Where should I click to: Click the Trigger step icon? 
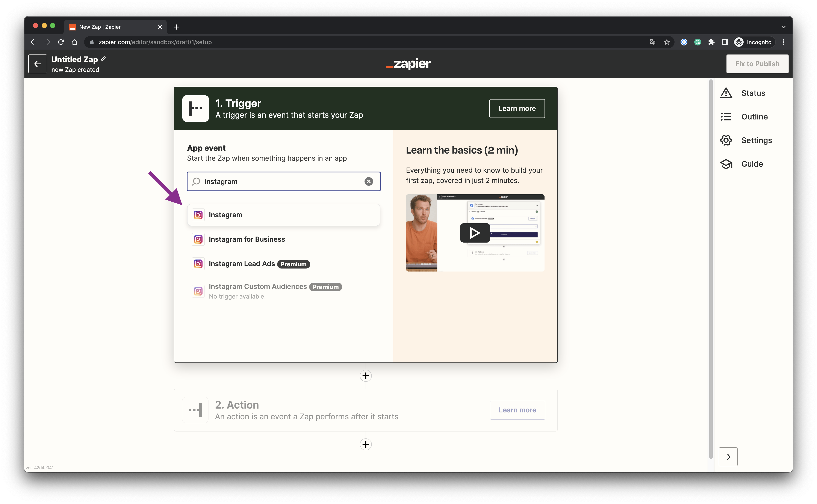[x=195, y=108]
